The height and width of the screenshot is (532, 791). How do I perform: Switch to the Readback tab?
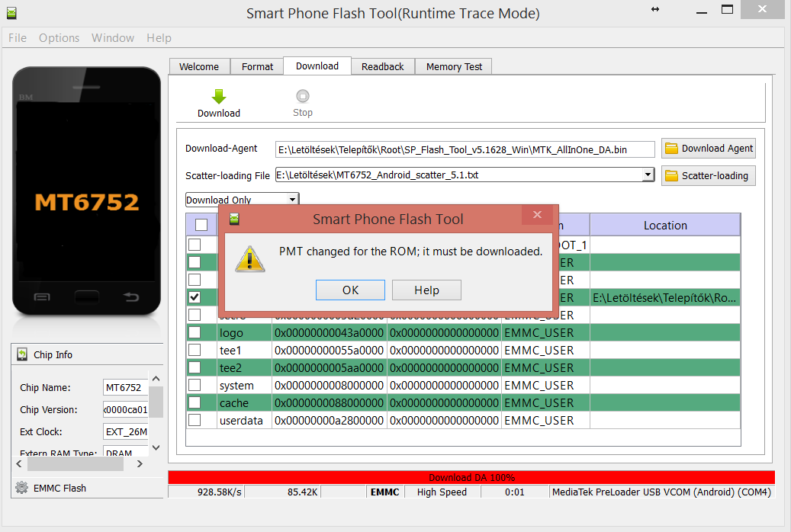coord(382,66)
